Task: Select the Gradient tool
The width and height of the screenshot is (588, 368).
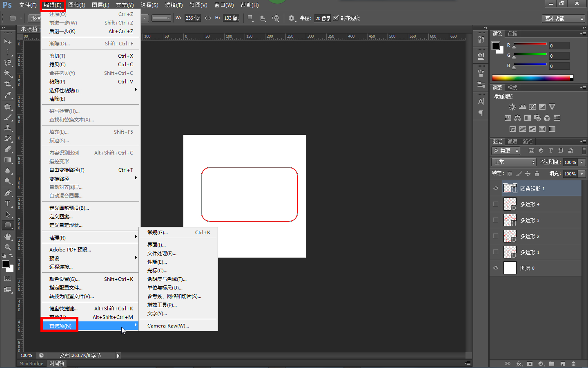Action: pos(8,160)
